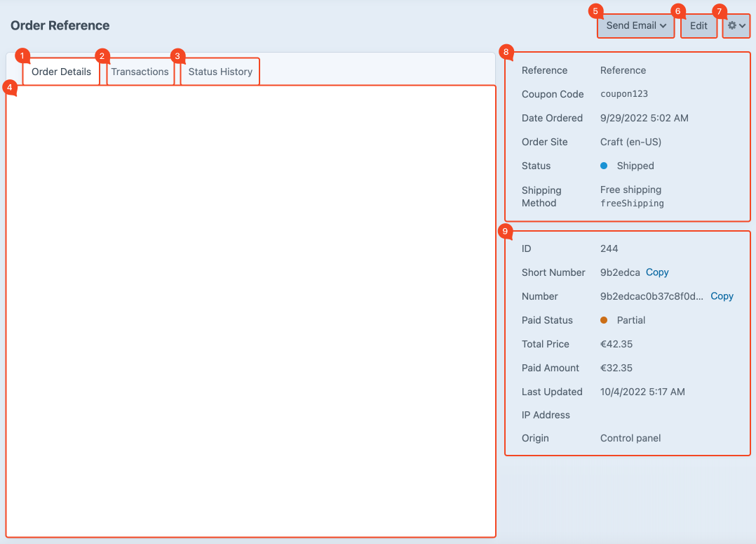756x544 pixels.
Task: Click the Order Reference page heading
Action: [60, 26]
